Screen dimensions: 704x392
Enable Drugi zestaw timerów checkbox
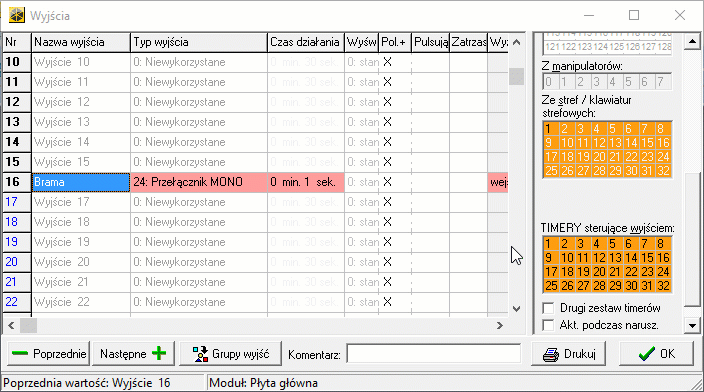point(548,308)
